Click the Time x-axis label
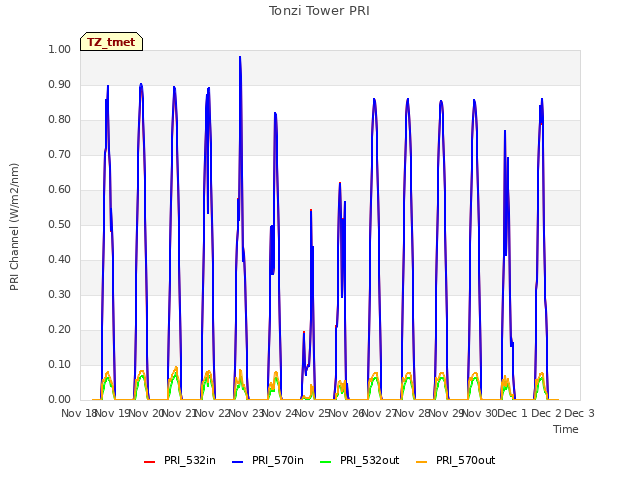The height and width of the screenshot is (480, 640). [x=566, y=429]
